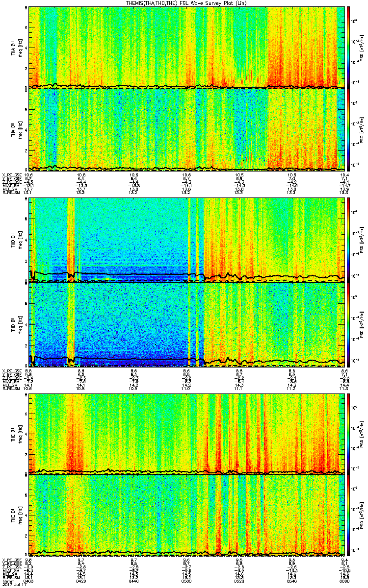Click the 0400 time label at bottom
The height and width of the screenshot is (588, 368).
pos(29,580)
